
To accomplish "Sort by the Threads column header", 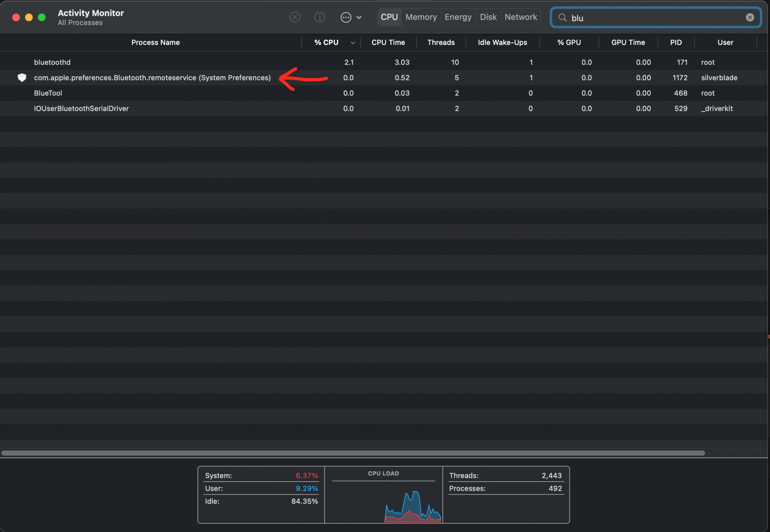I will [x=441, y=43].
